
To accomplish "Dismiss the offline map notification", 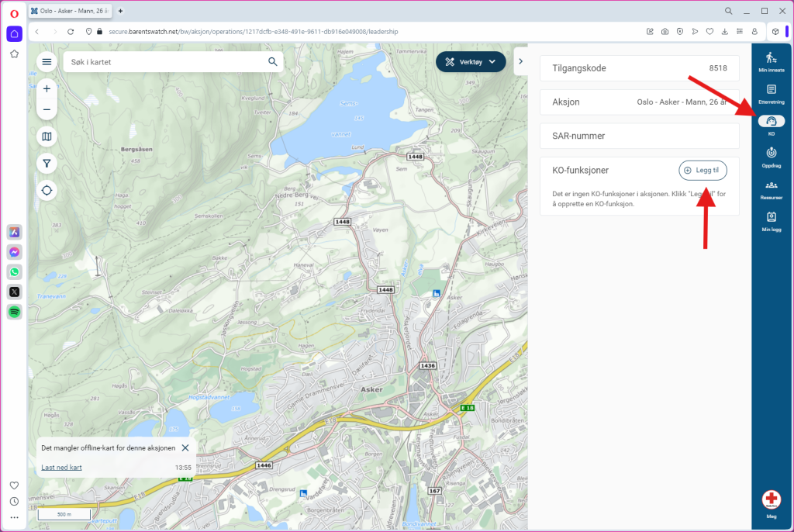I will click(185, 448).
